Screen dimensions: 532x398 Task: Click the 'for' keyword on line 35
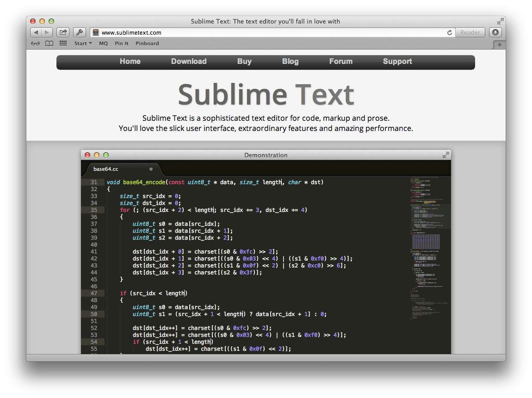coord(124,210)
